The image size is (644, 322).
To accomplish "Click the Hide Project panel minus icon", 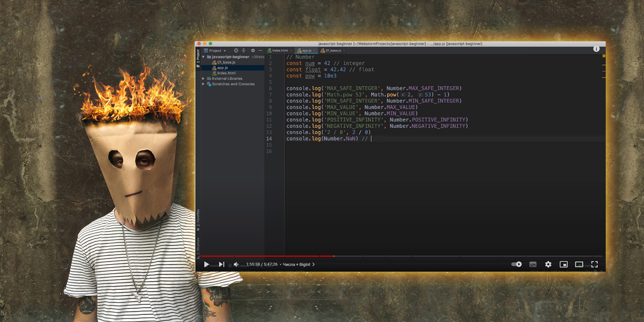I will (260, 51).
